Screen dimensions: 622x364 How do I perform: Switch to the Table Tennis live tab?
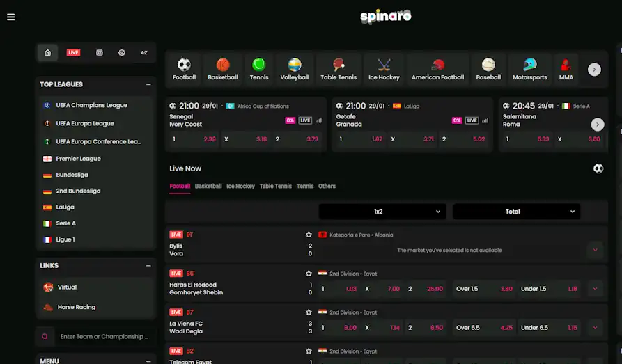tap(275, 186)
